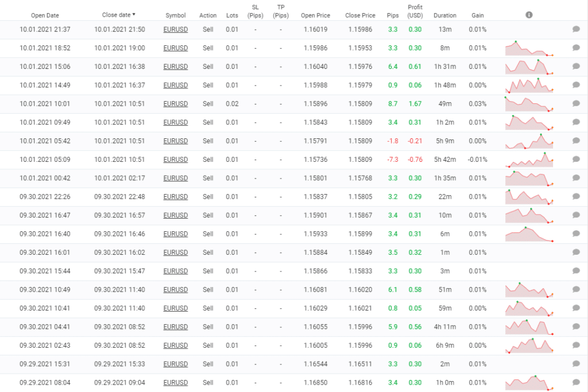This screenshot has height=392, width=588.
Task: Select the 0.03% gain cell
Action: click(477, 103)
